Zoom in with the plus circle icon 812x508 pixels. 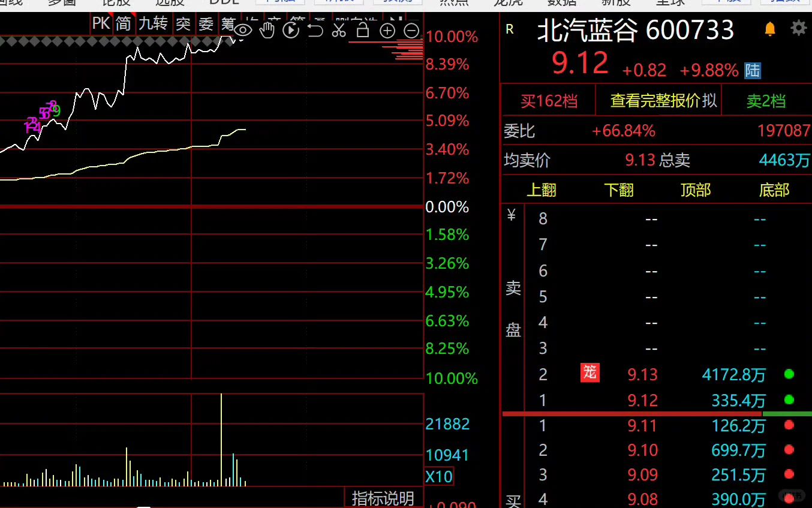coord(387,30)
